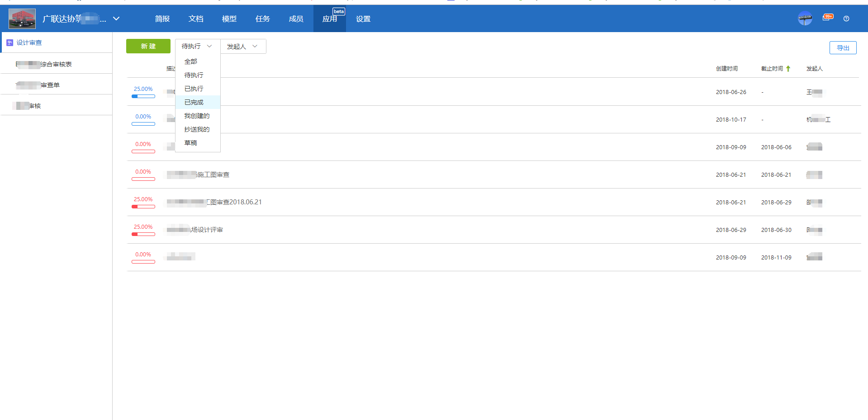Select the 草稿 drafts option

click(x=191, y=143)
